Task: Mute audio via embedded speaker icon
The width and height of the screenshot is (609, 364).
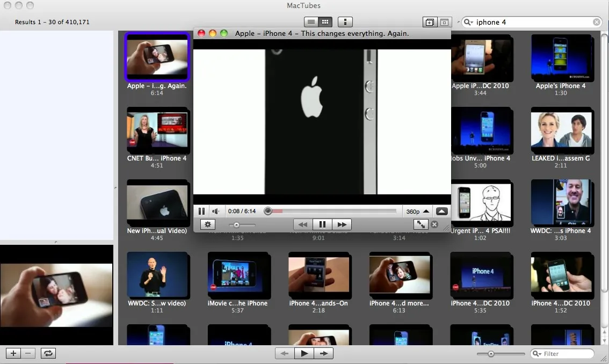Action: [x=215, y=212]
